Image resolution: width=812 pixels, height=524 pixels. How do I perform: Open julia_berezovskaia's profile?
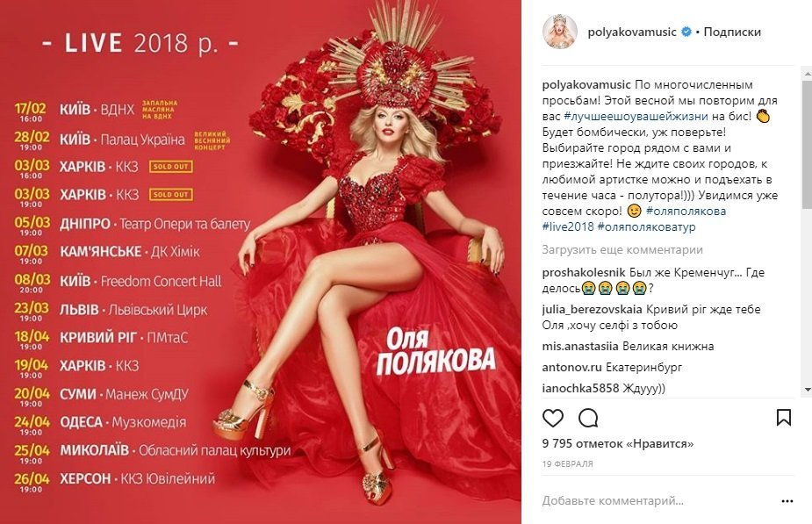593,309
